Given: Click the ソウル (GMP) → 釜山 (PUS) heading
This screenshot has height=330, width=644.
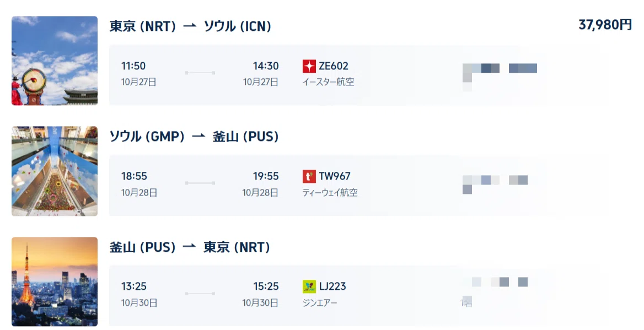Looking at the screenshot, I should tap(194, 137).
